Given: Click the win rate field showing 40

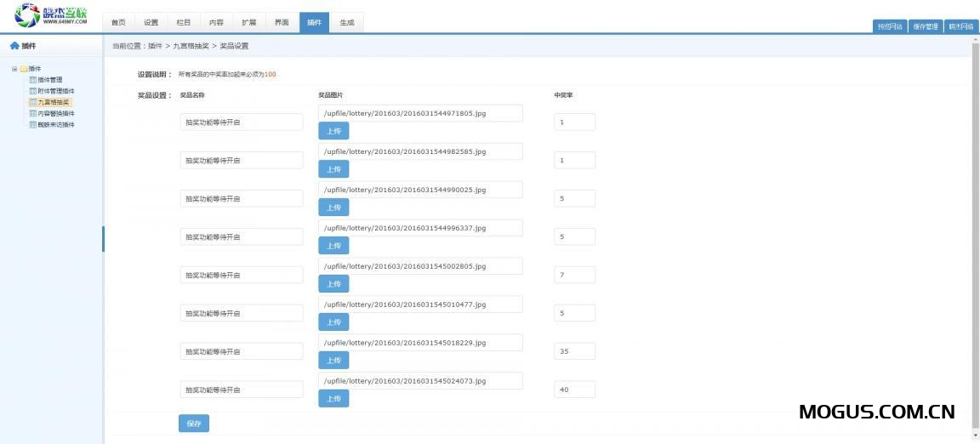Looking at the screenshot, I should [x=574, y=390].
